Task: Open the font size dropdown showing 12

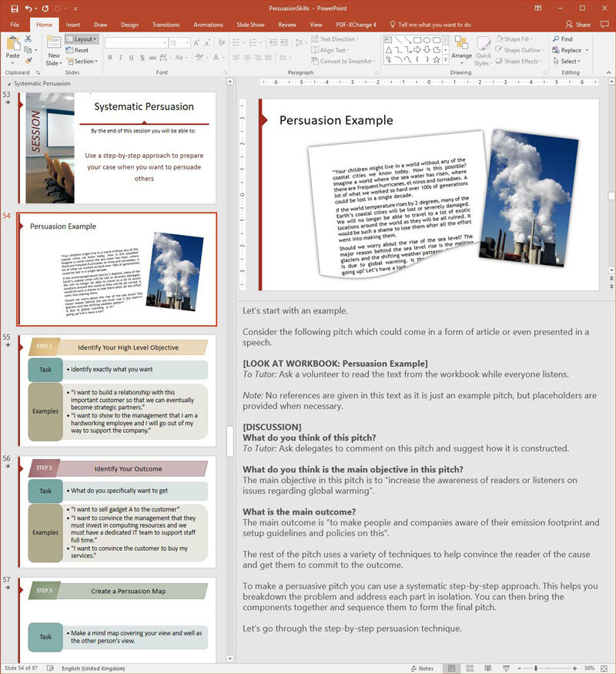Action: pos(179,43)
